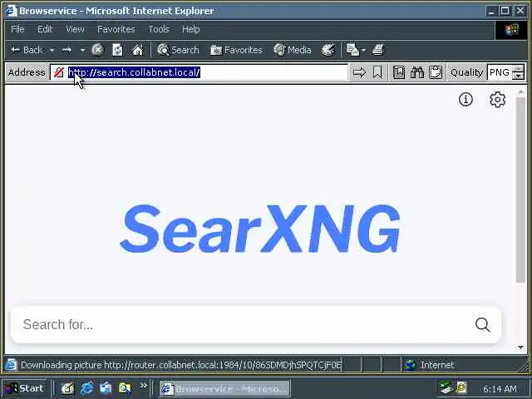The height and width of the screenshot is (399, 532).
Task: Open the bookmarks list icon
Action: coord(399,72)
